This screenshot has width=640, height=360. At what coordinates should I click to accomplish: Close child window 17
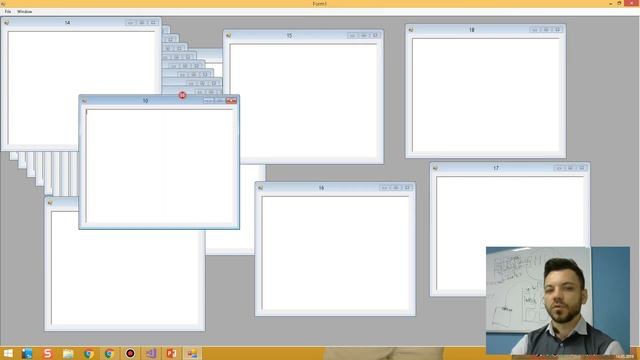point(582,168)
